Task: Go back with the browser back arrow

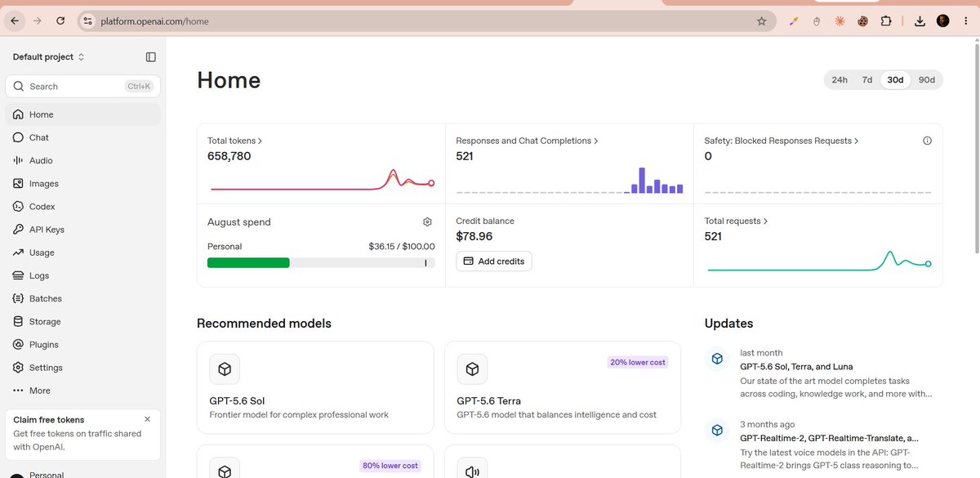Action: [x=14, y=21]
